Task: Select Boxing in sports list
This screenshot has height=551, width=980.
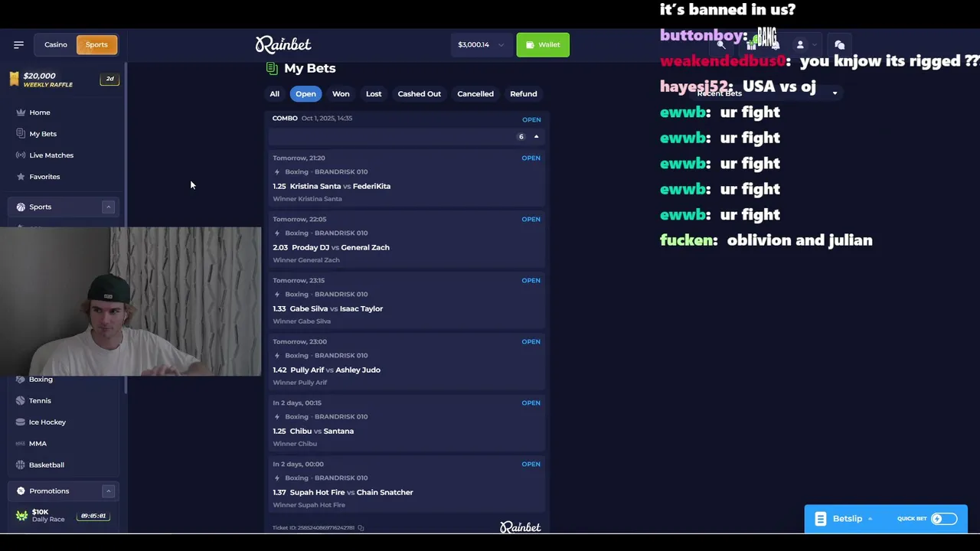Action: 41,380
